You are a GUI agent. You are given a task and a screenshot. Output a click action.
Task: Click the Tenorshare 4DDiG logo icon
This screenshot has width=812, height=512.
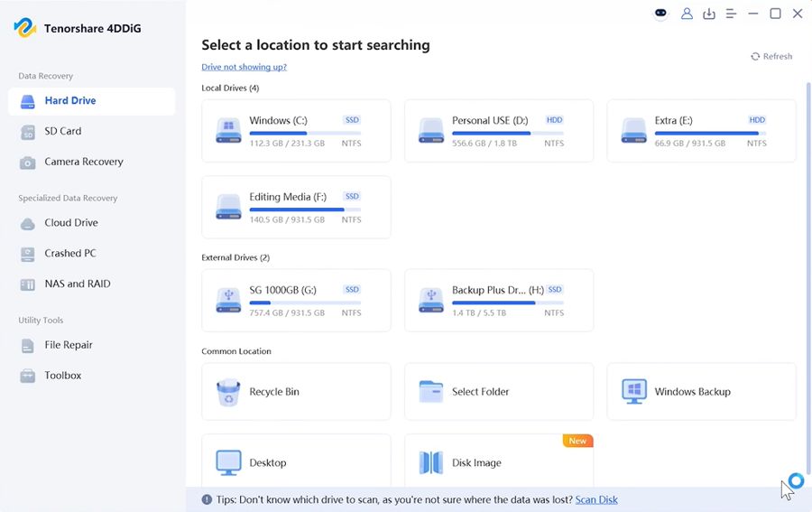coord(25,28)
